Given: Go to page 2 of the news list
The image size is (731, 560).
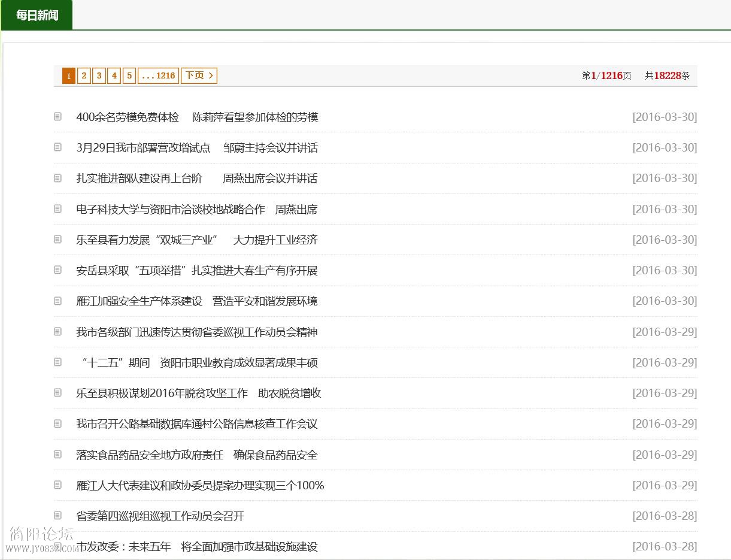Looking at the screenshot, I should (x=84, y=75).
